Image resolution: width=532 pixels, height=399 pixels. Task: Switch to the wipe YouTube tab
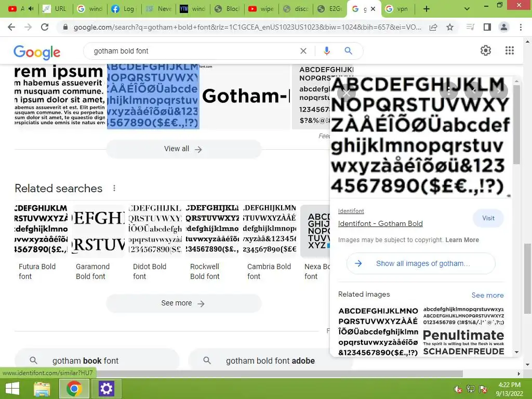coord(261,9)
